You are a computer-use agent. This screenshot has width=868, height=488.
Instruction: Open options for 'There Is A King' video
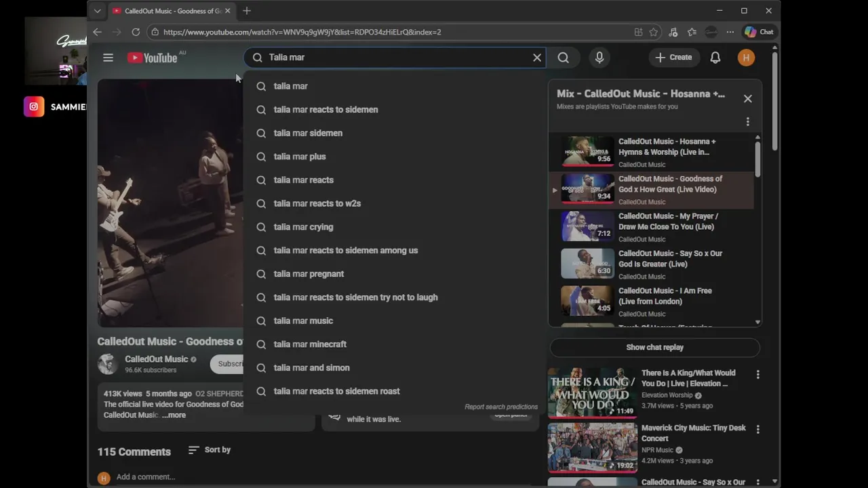(757, 374)
